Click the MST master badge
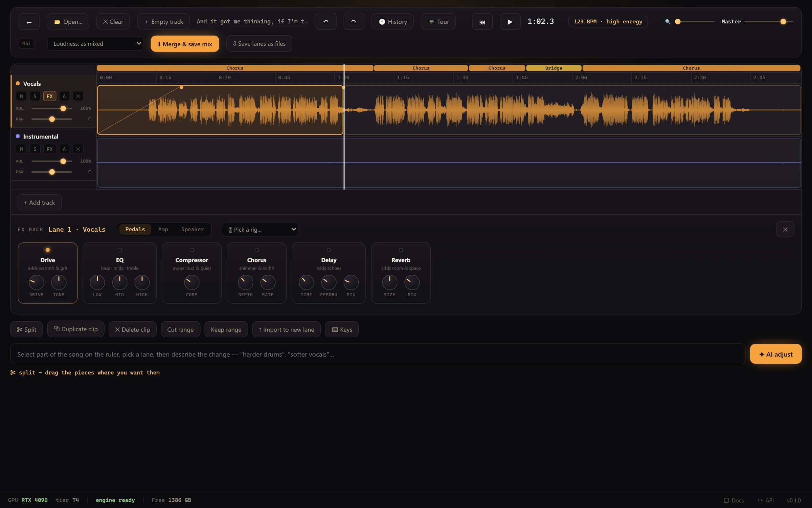Image resolution: width=812 pixels, height=508 pixels. [x=27, y=44]
